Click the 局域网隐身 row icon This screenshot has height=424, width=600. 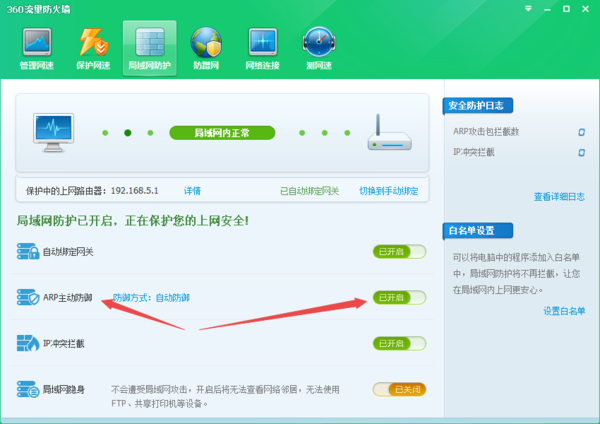27,387
